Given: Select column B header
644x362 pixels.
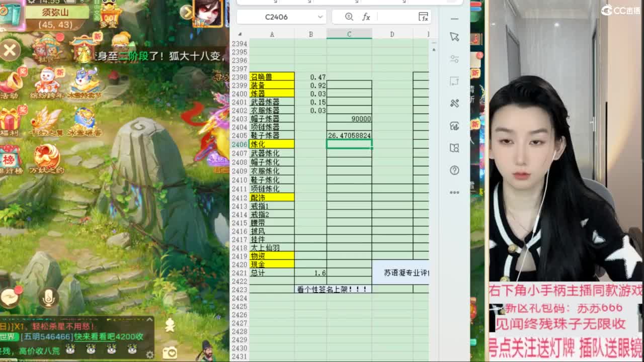Looking at the screenshot, I should click(x=310, y=34).
